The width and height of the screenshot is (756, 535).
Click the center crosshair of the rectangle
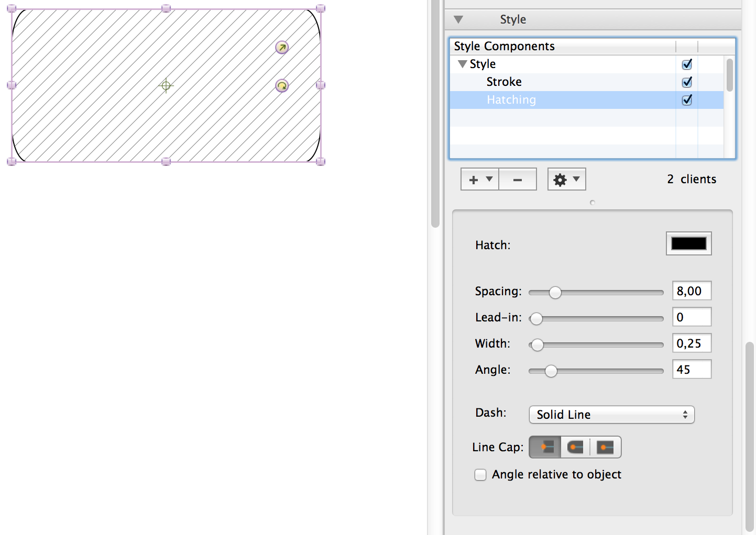tap(166, 86)
